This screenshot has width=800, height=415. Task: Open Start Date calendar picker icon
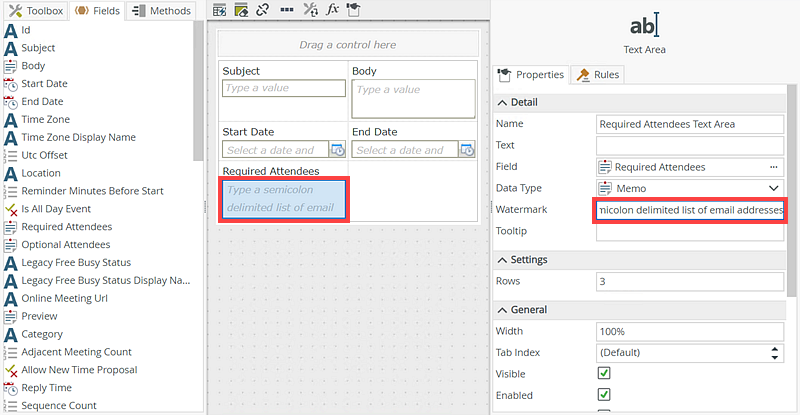337,150
